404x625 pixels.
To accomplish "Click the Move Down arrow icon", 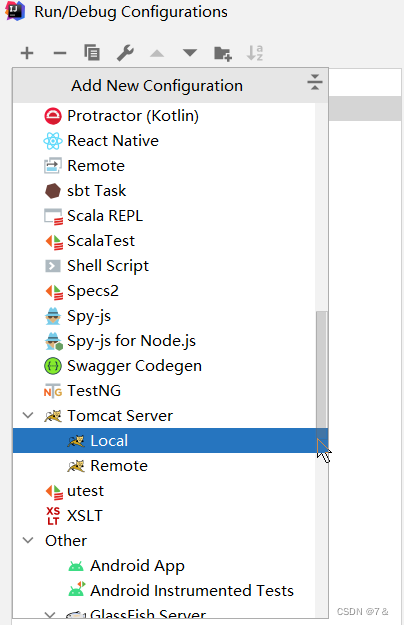I will pos(190,53).
